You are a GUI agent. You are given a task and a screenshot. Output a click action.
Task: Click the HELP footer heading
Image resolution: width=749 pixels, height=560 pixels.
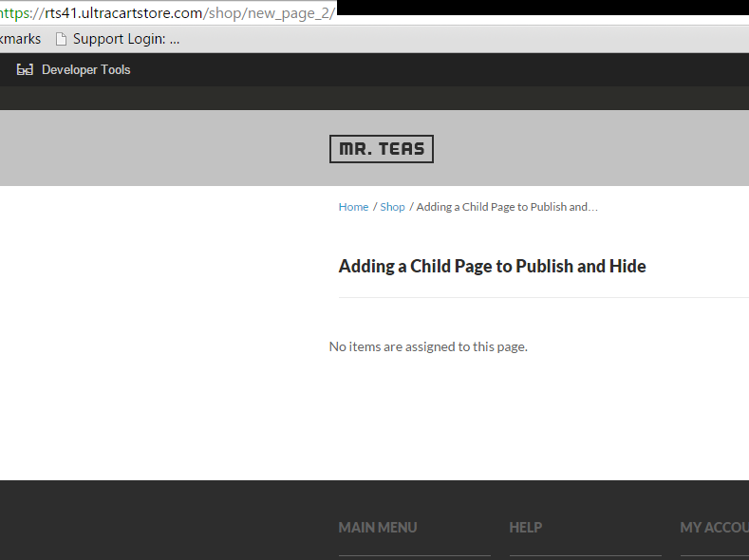526,528
